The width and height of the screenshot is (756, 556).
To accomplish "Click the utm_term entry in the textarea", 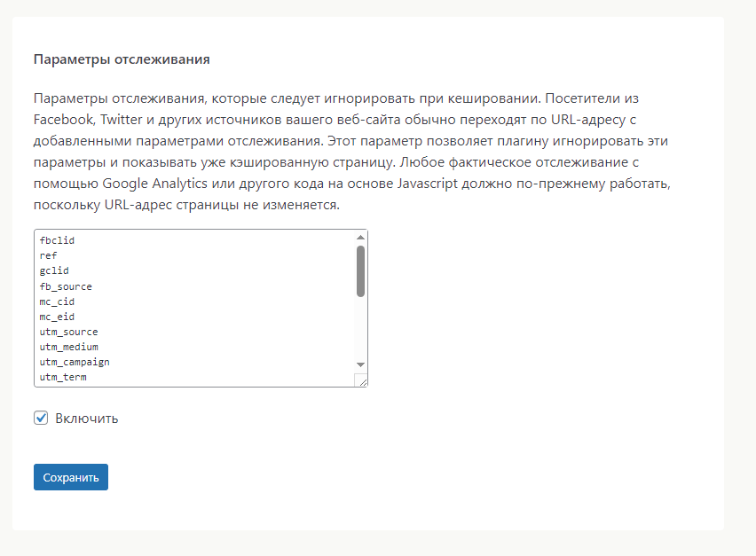I will tap(63, 377).
